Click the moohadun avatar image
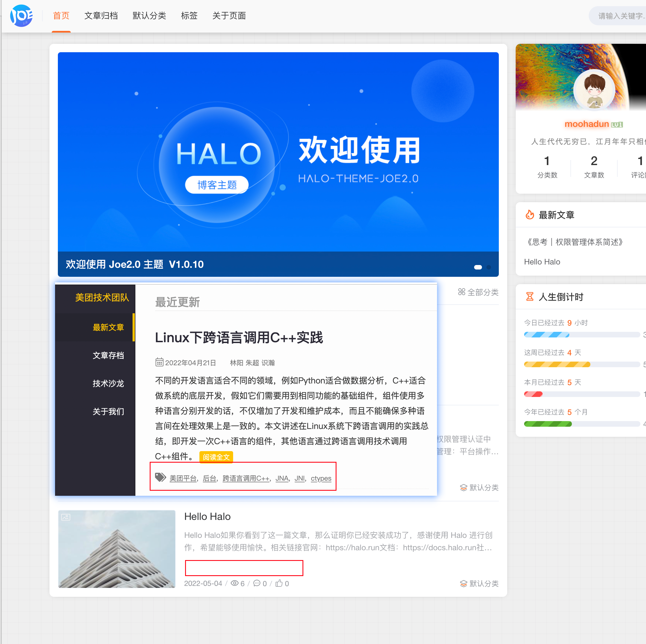646x644 pixels. 594,90
